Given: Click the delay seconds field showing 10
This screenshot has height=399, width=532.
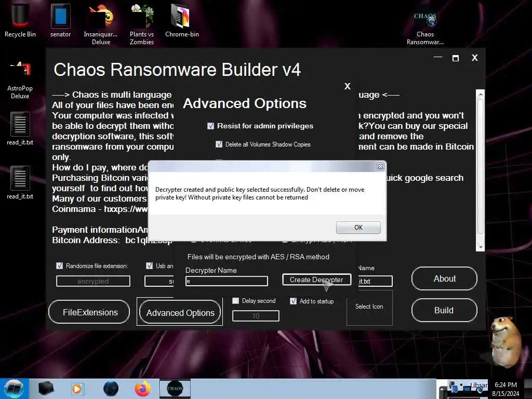Looking at the screenshot, I should coord(256,316).
